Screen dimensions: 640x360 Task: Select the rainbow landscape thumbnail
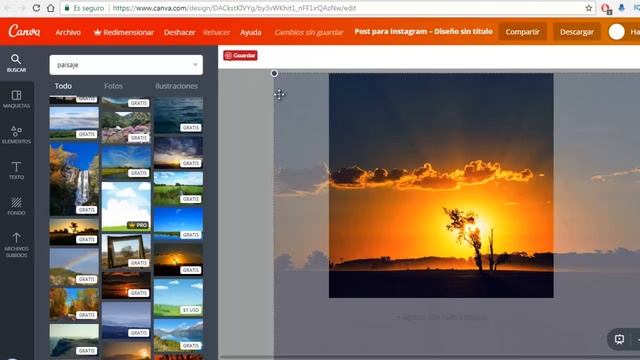click(74, 267)
